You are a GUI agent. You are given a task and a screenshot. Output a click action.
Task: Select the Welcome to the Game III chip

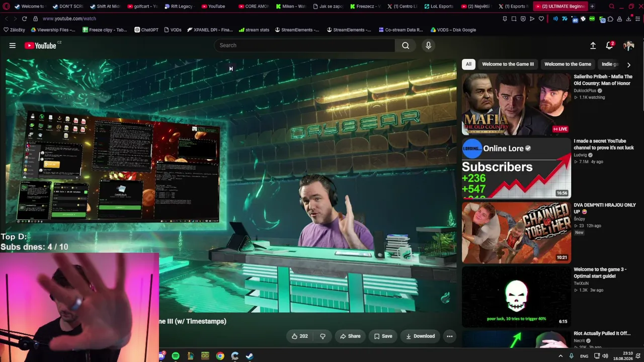(x=508, y=64)
